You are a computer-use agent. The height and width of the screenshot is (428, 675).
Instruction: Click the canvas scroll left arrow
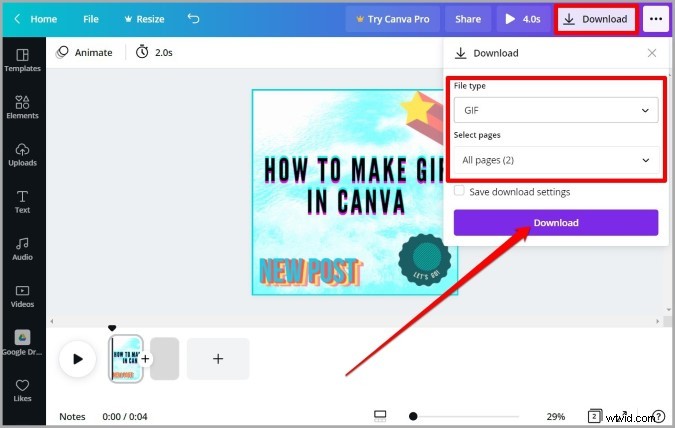point(52,321)
